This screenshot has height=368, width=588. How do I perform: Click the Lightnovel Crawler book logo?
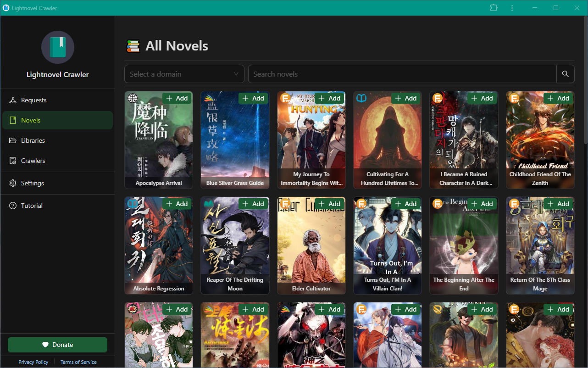58,47
